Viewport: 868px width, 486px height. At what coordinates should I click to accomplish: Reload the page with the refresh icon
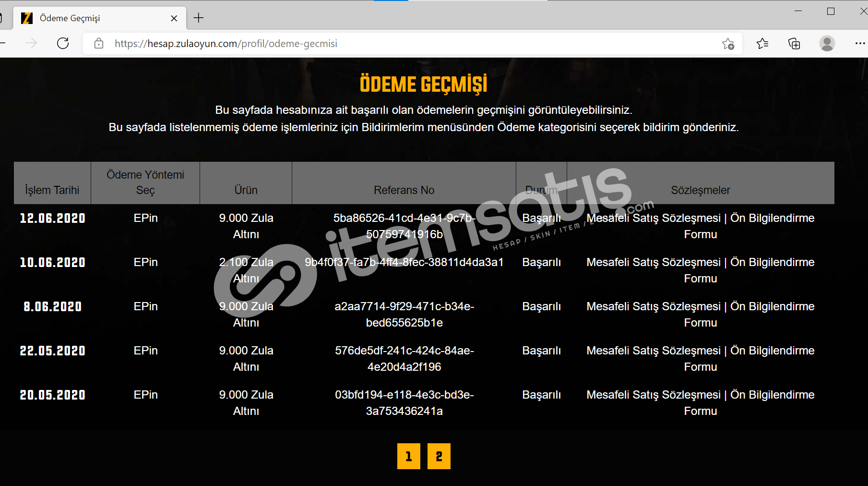click(x=63, y=43)
